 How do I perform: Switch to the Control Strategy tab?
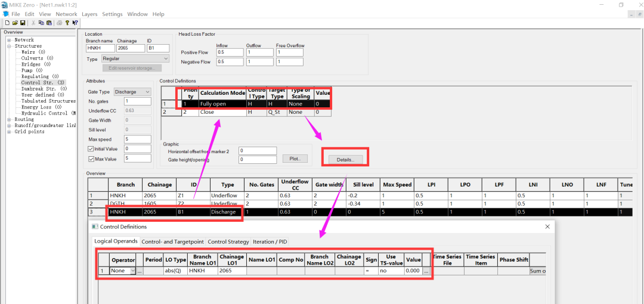[x=228, y=241]
